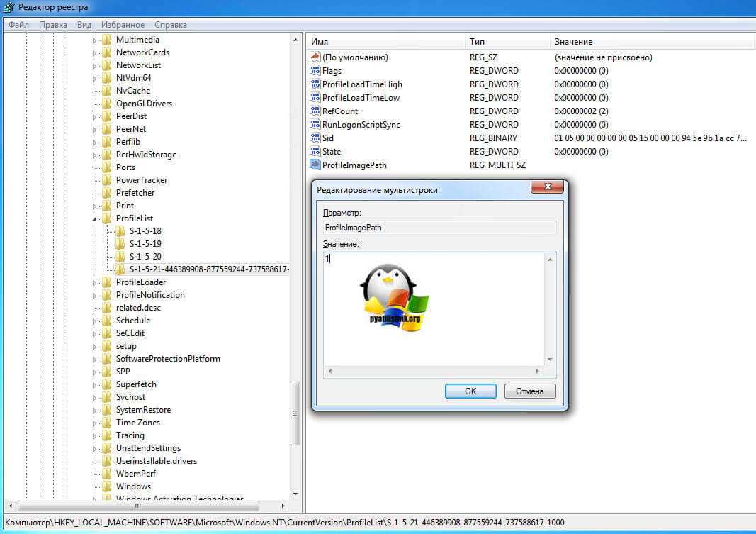The height and width of the screenshot is (534, 756).
Task: Expand the Time Zones key
Action: point(95,423)
